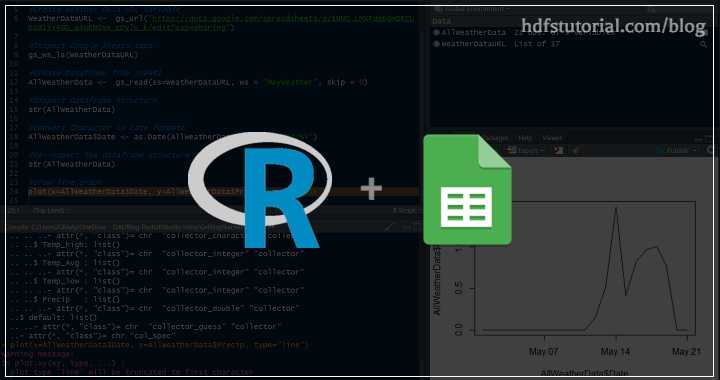The height and width of the screenshot is (380, 720).
Task: Click the gs_url assignment code line
Action: click(x=221, y=23)
